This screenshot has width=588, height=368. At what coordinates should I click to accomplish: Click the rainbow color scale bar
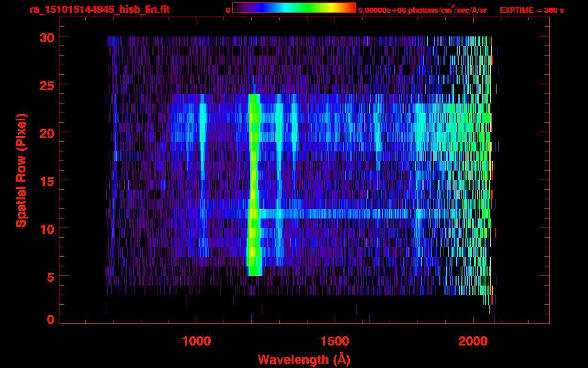pyautogui.click(x=294, y=8)
